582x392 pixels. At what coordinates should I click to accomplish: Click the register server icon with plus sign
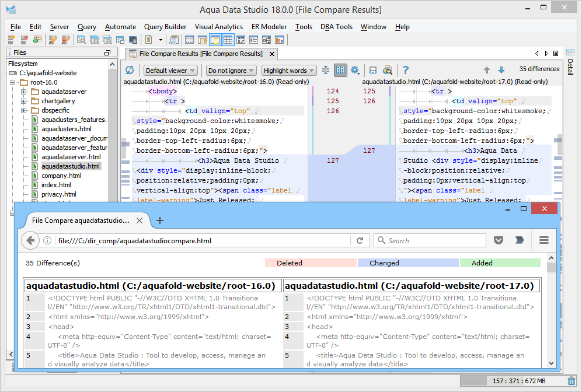point(11,40)
